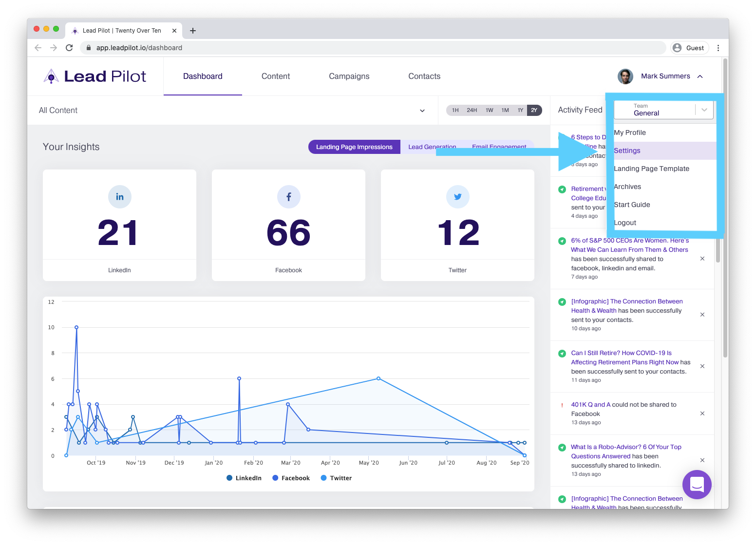Screen dimensions: 756x545
Task: Toggle Facebook series in chart legend
Action: [291, 478]
